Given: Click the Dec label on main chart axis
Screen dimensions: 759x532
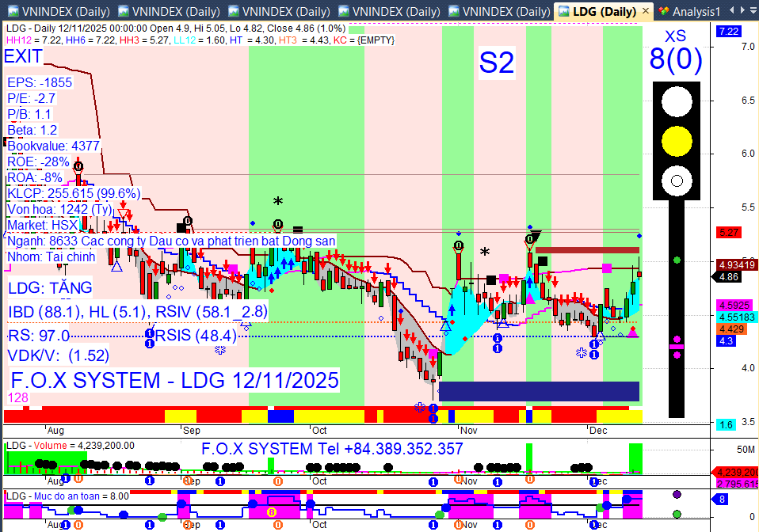Looking at the screenshot, I should (x=598, y=431).
